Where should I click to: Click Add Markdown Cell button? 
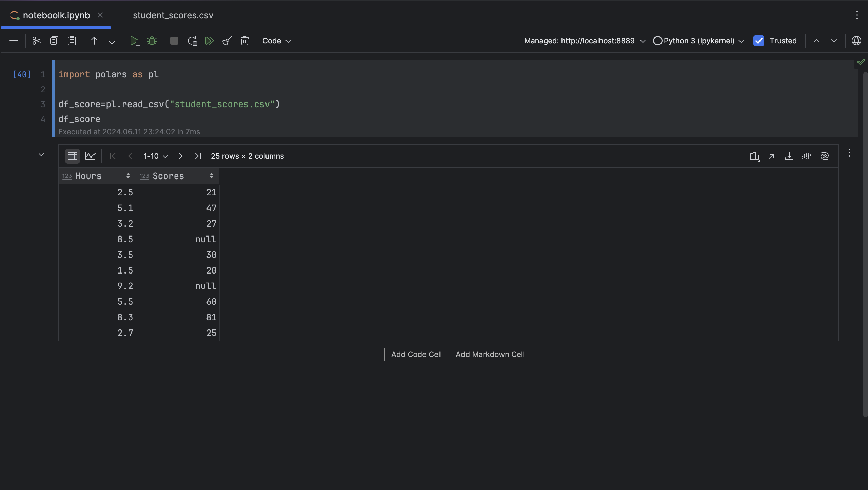490,355
